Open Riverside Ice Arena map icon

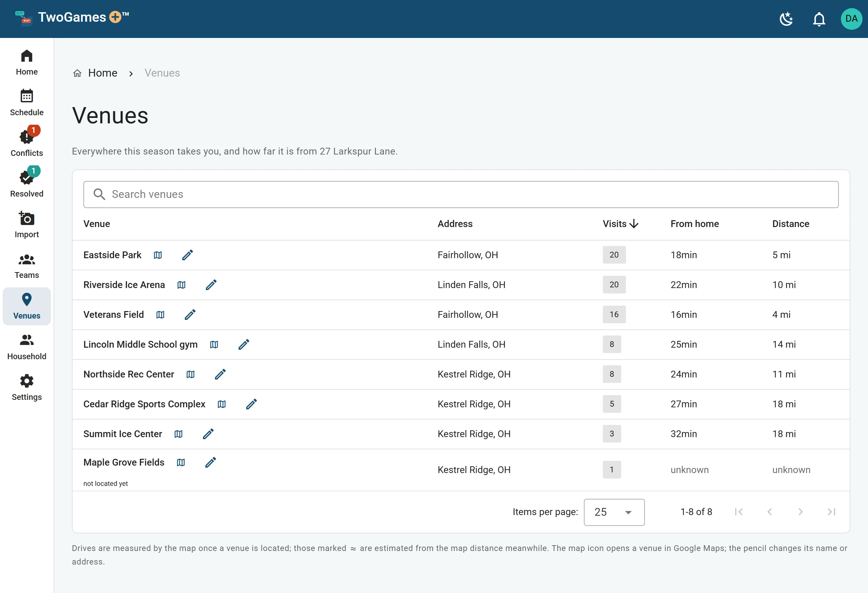tap(181, 285)
